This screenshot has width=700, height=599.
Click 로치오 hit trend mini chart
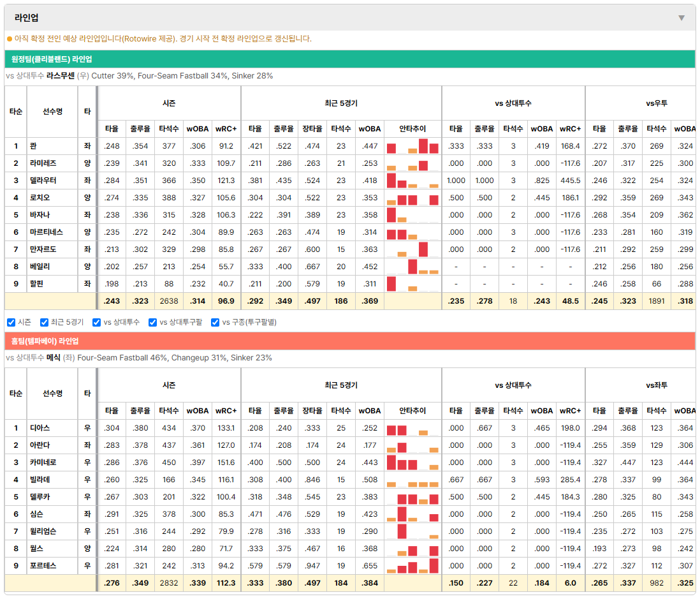[412, 198]
